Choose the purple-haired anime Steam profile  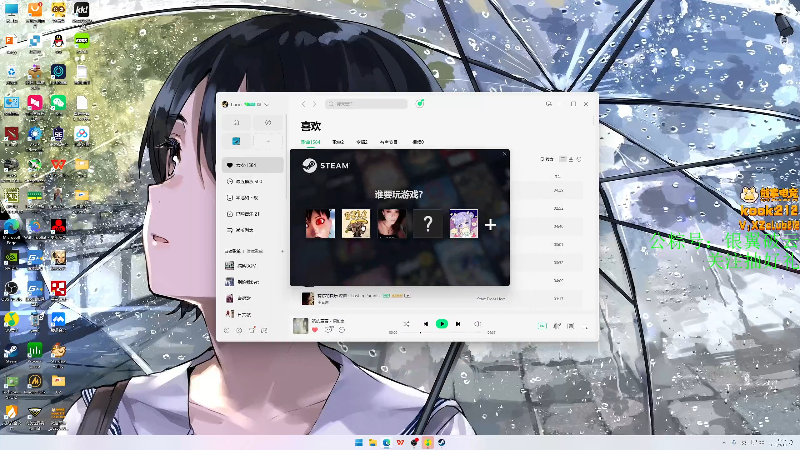[x=464, y=223]
